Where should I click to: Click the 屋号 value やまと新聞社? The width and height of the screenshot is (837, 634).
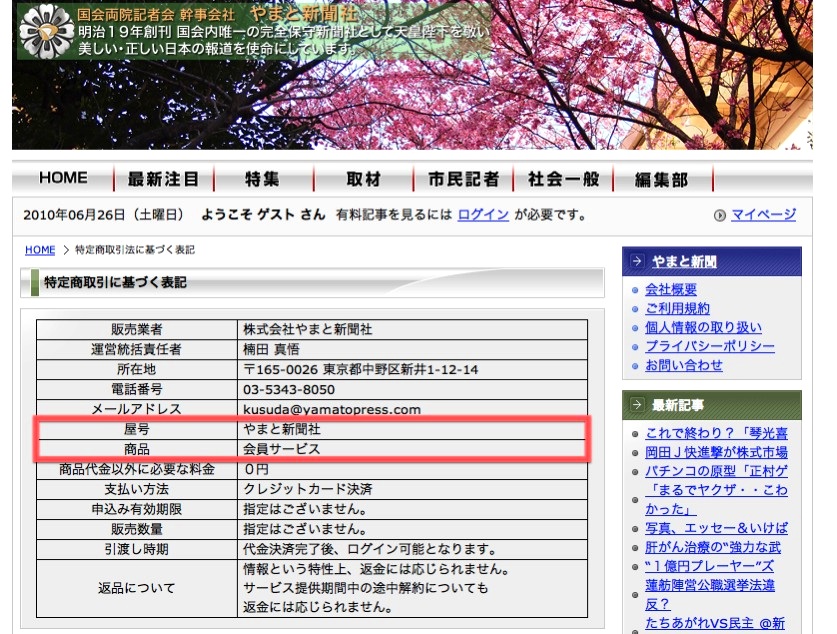[x=412, y=429]
